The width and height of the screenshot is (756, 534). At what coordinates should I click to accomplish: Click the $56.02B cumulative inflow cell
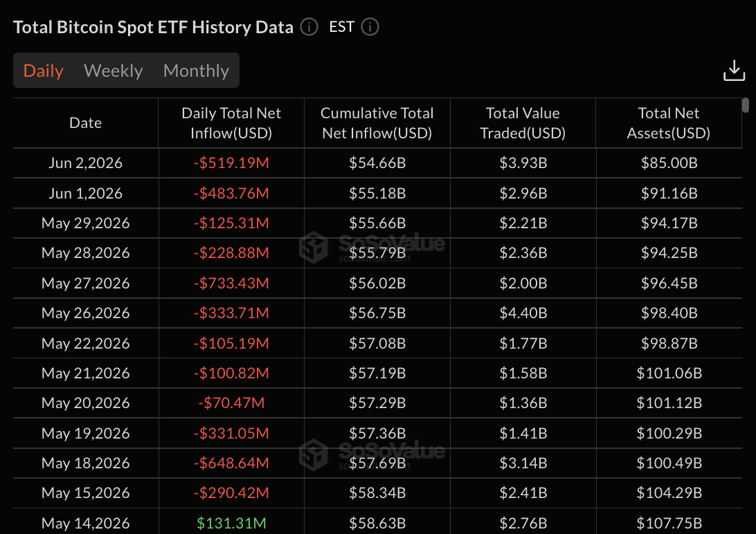click(x=377, y=283)
